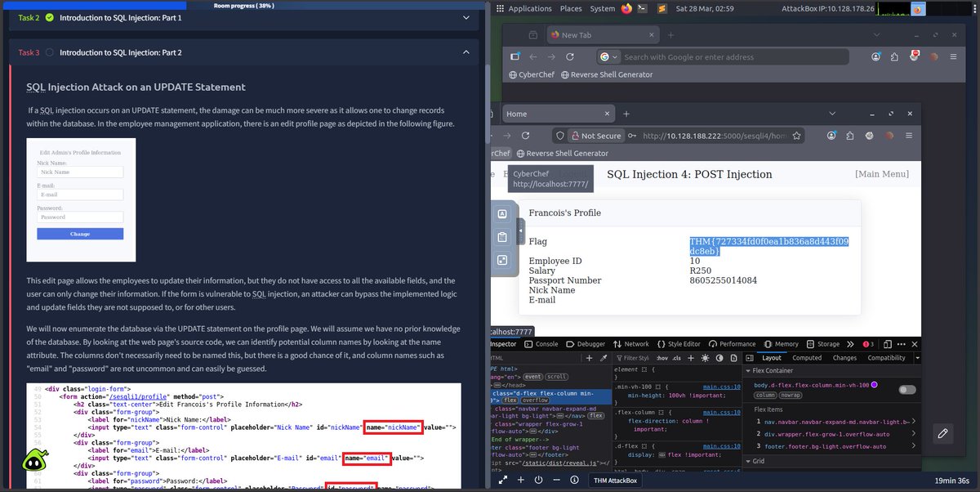Reload page in the front Home window
980x492 pixels.
(x=525, y=136)
